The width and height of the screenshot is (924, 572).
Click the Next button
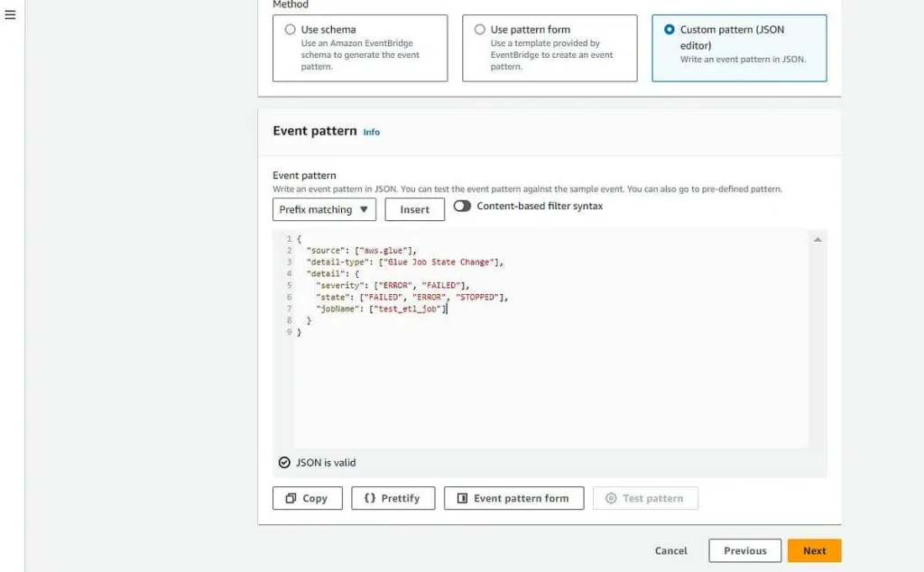(x=815, y=550)
